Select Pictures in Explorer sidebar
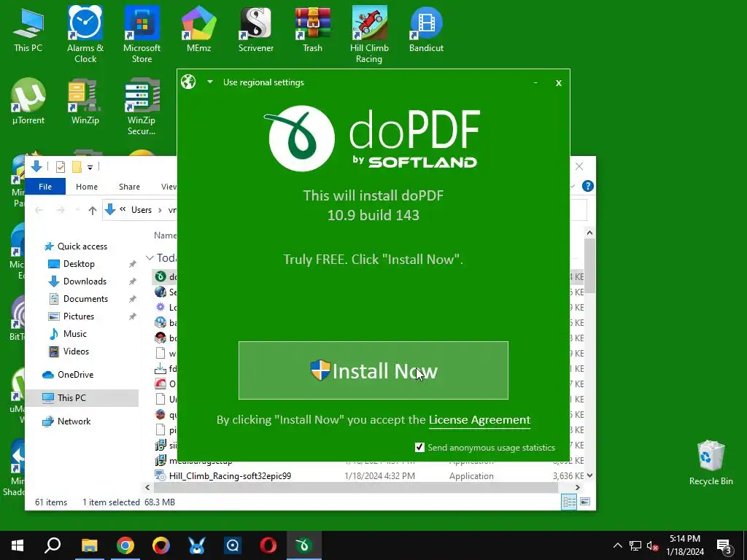 coord(79,316)
